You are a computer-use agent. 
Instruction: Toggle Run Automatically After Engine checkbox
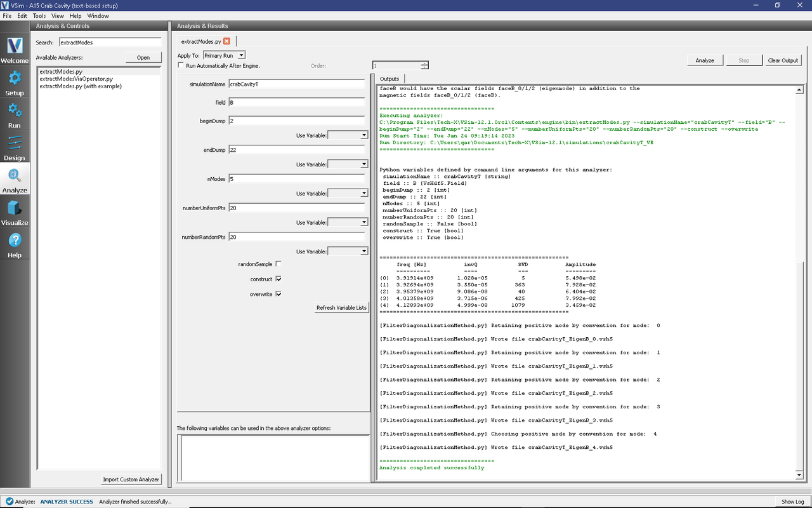click(x=181, y=65)
